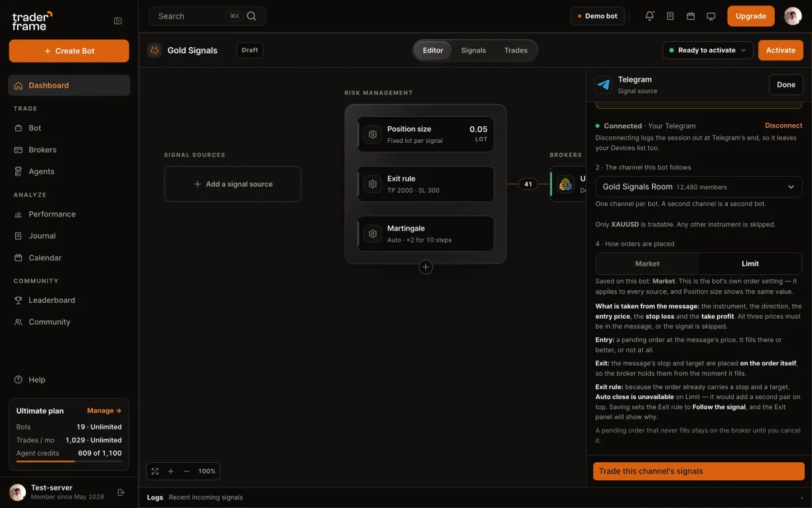
Task: Zoom in on the editor canvas
Action: point(170,471)
